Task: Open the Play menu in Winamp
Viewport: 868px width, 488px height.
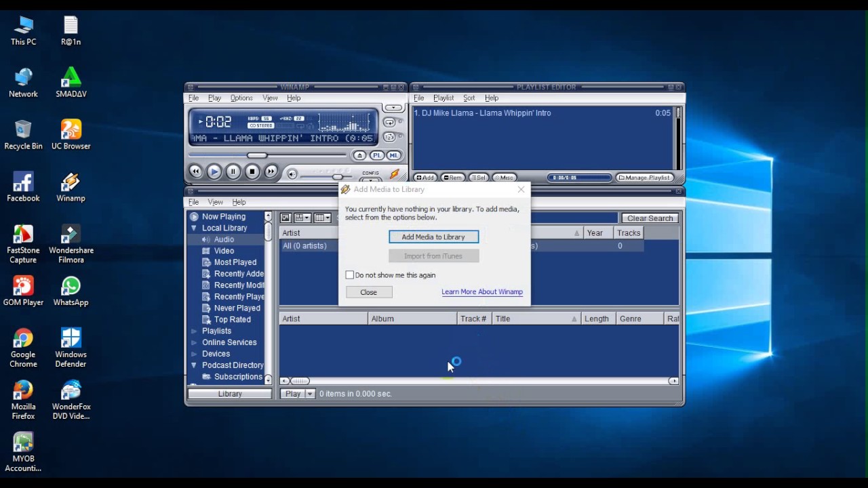Action: (214, 98)
